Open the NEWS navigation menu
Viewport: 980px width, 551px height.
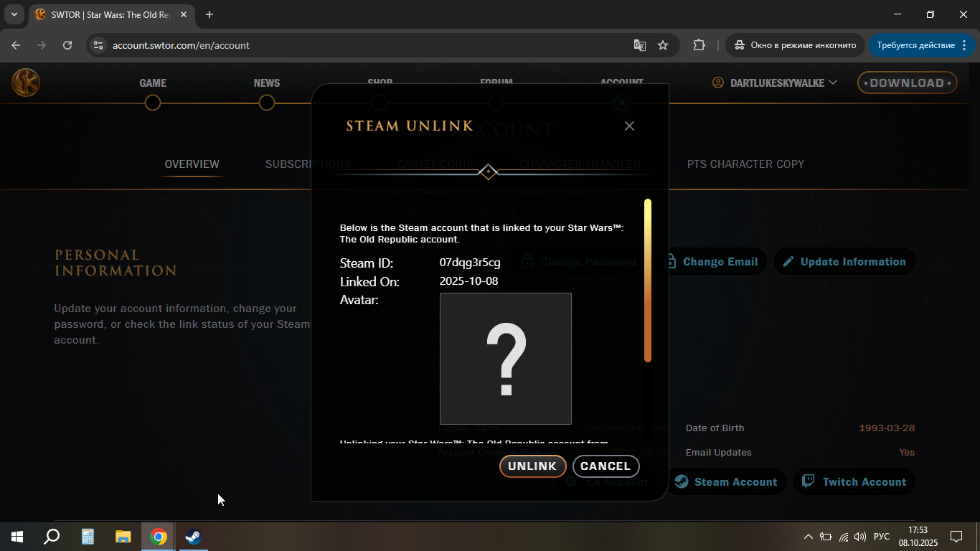(x=267, y=83)
